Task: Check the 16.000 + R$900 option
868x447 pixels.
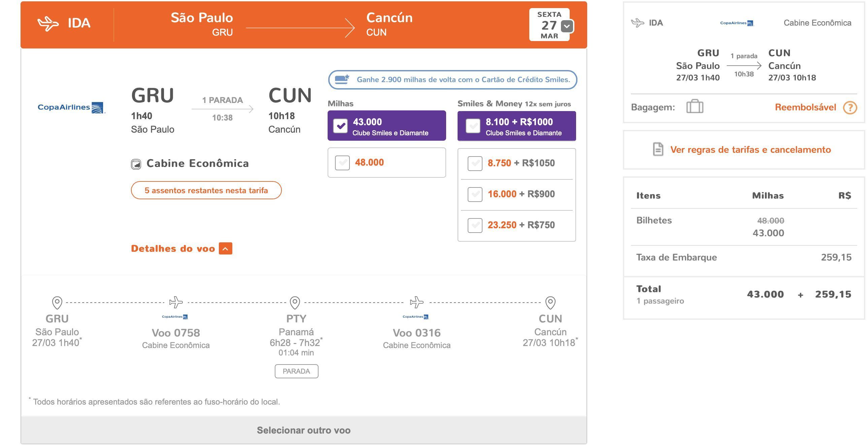Action: click(475, 194)
